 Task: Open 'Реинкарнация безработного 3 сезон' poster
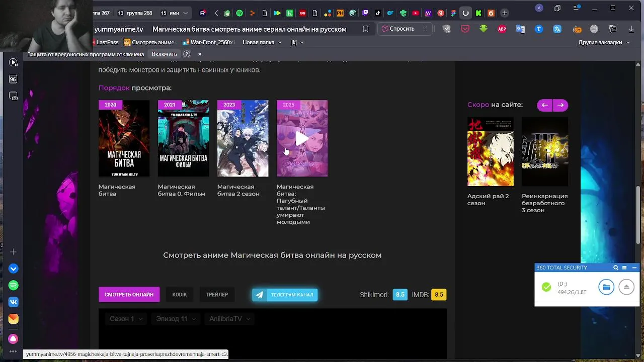click(545, 152)
